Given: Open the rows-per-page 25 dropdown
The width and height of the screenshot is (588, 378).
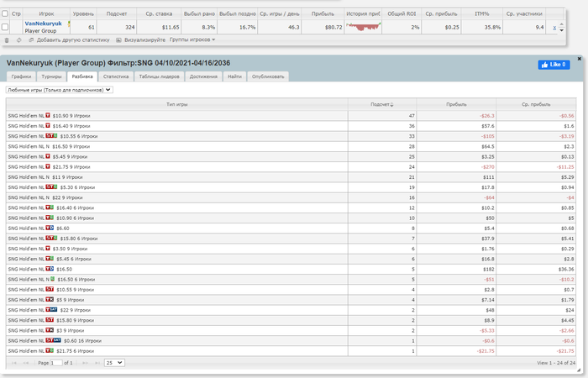Looking at the screenshot, I should pos(114,363).
